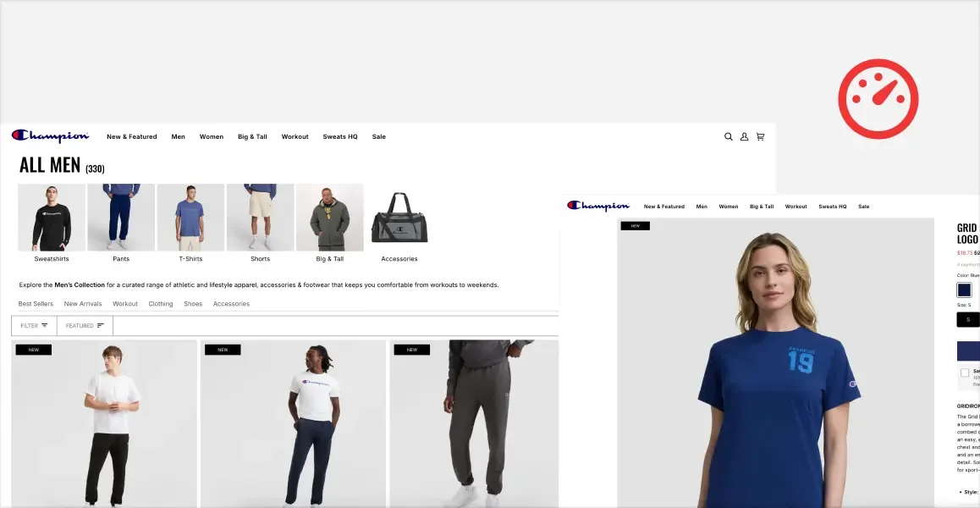
Task: Open the Filter panel button
Action: (x=35, y=325)
